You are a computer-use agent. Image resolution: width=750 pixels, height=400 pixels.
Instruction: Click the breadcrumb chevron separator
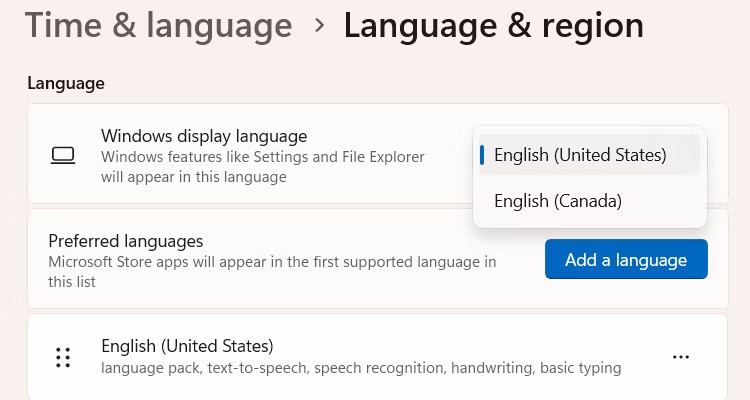(x=319, y=25)
